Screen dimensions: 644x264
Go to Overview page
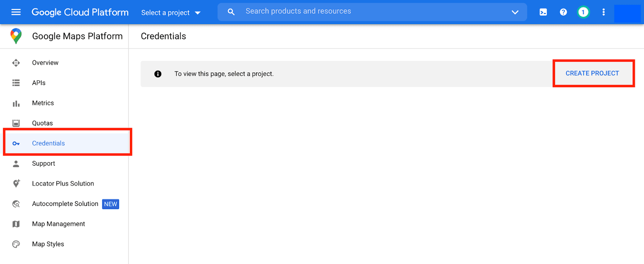(x=45, y=62)
